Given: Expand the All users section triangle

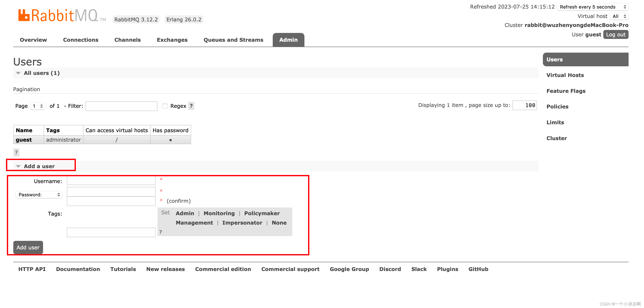Looking at the screenshot, I should 18,73.
